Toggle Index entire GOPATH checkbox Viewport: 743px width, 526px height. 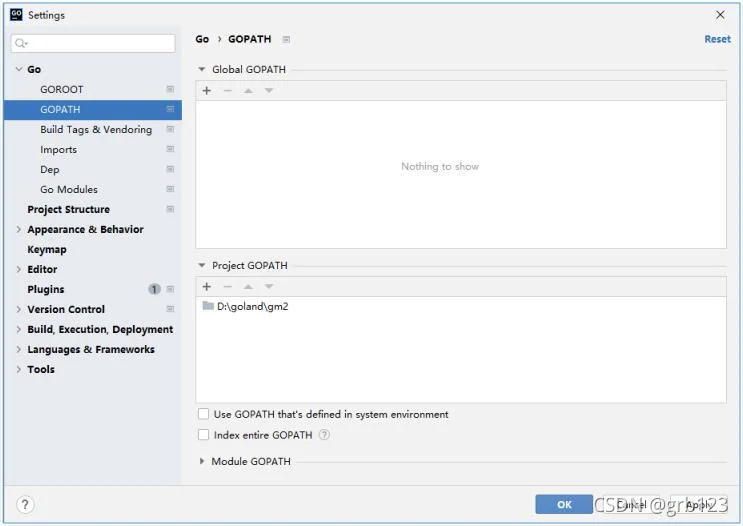(203, 435)
